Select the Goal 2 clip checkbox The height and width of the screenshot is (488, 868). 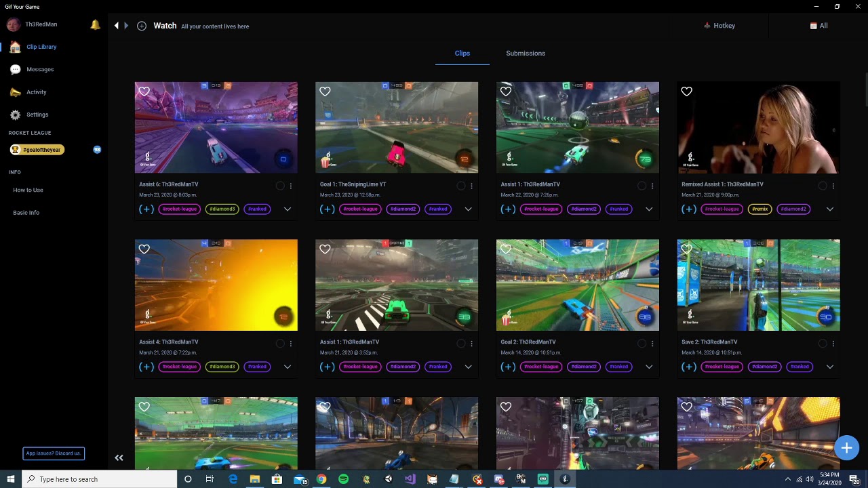(x=642, y=344)
